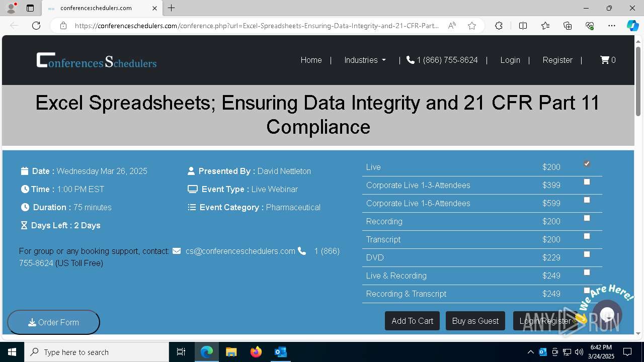Open Microsoft Edge from taskbar

point(207,352)
